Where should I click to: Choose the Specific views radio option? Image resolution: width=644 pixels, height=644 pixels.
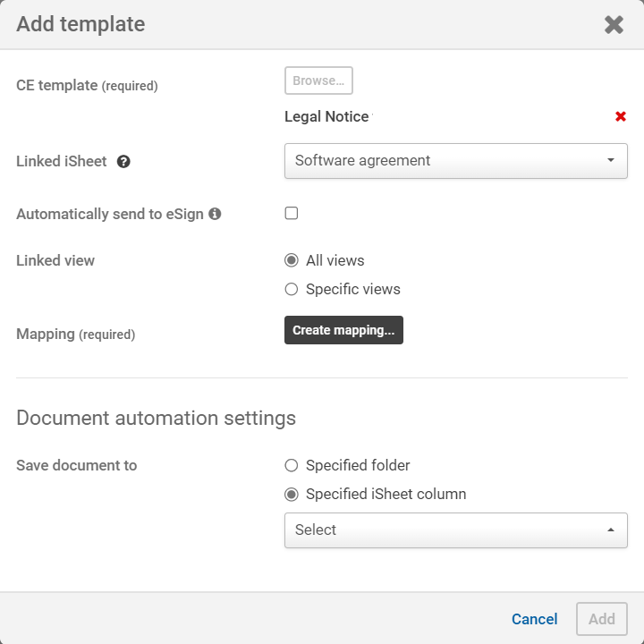coord(291,289)
